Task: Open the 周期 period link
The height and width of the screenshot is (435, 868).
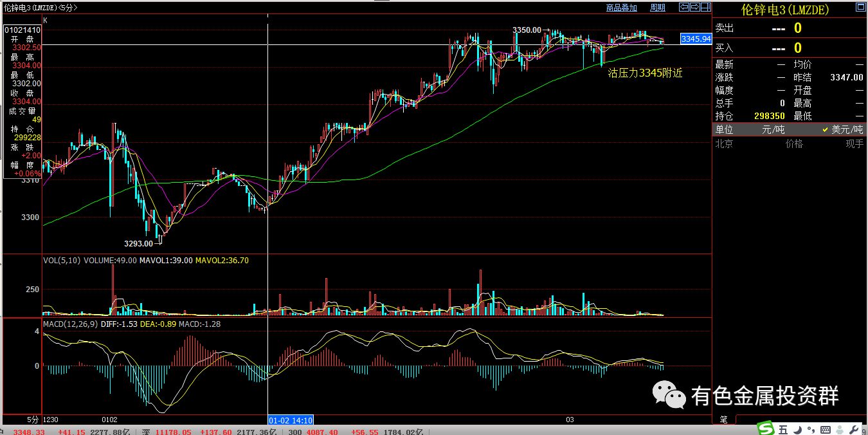Action: pos(658,8)
